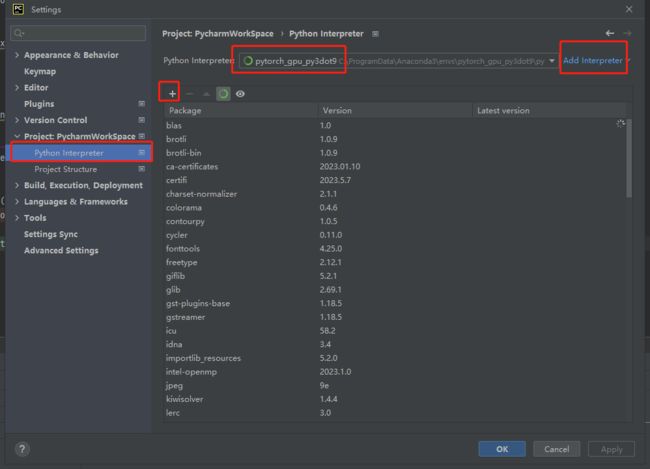Select the blas package row

coord(395,125)
